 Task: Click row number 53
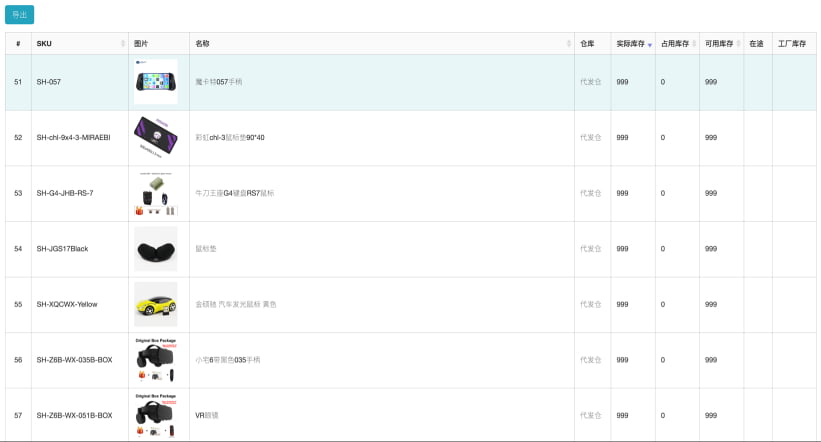18,193
